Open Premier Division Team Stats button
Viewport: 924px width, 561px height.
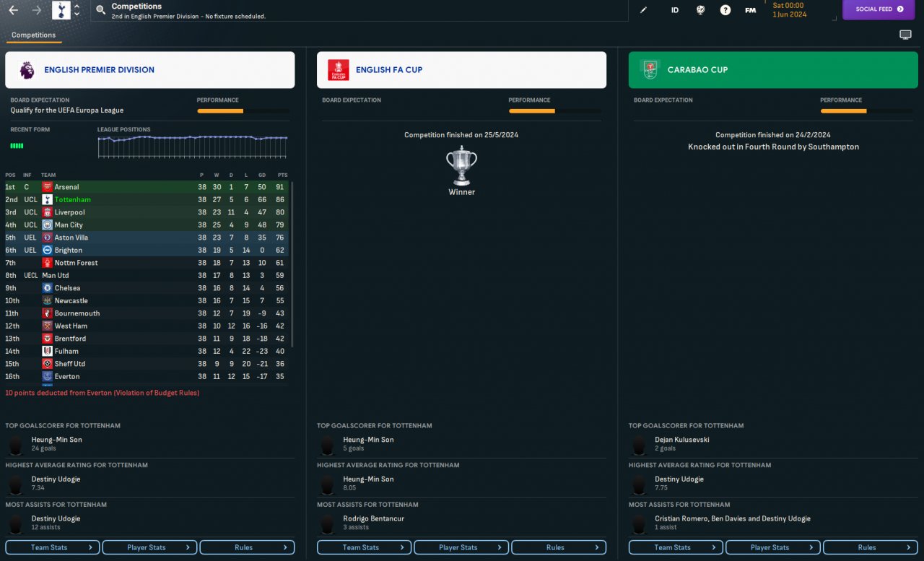(x=53, y=547)
